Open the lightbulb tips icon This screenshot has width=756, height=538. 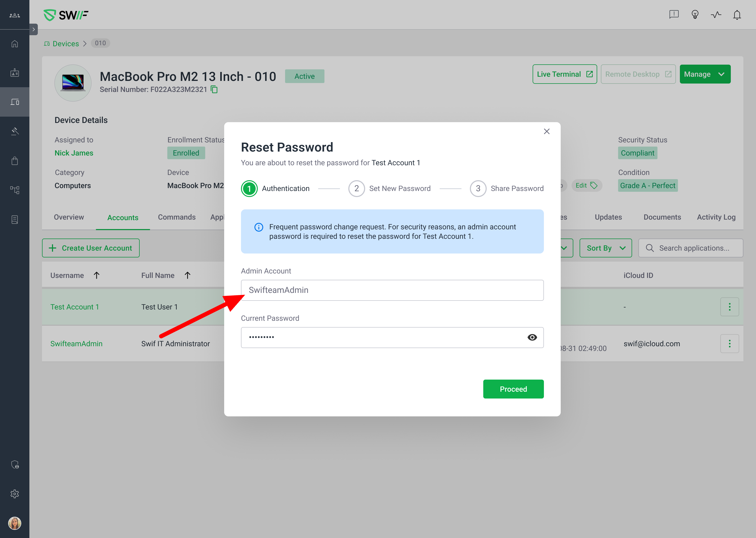point(695,14)
